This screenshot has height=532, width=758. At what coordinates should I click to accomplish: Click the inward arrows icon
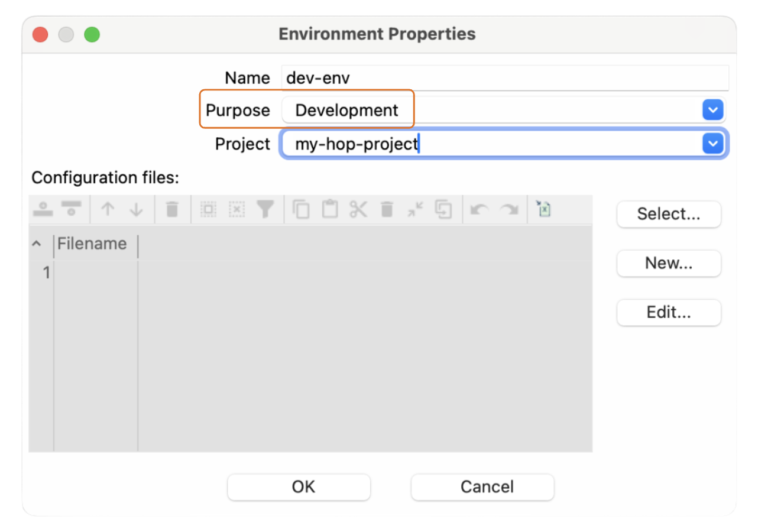tap(415, 209)
